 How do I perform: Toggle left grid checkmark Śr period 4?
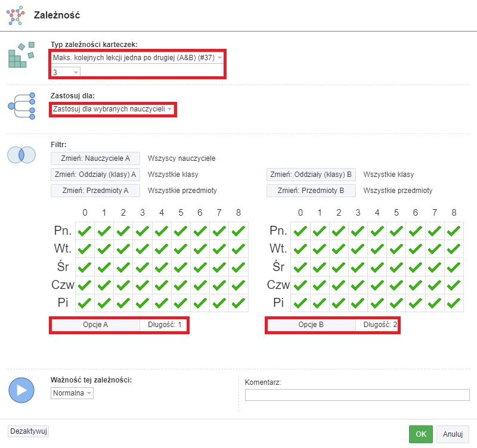pyautogui.click(x=162, y=267)
